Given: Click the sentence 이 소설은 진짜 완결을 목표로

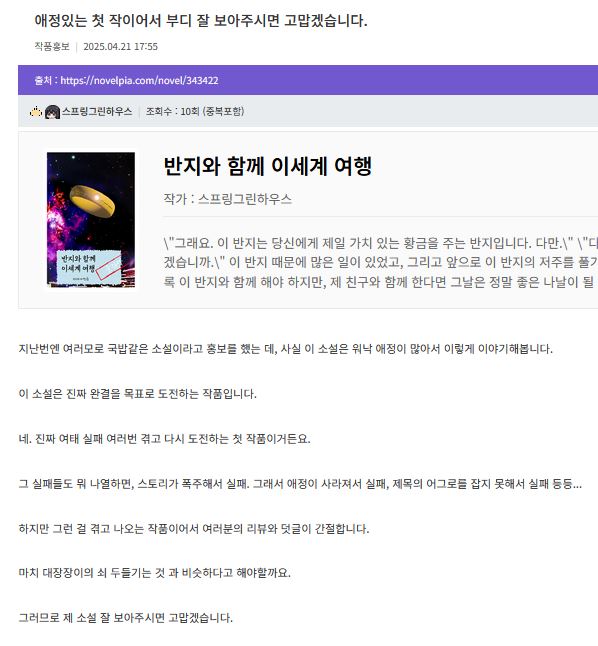Looking at the screenshot, I should (138, 394).
